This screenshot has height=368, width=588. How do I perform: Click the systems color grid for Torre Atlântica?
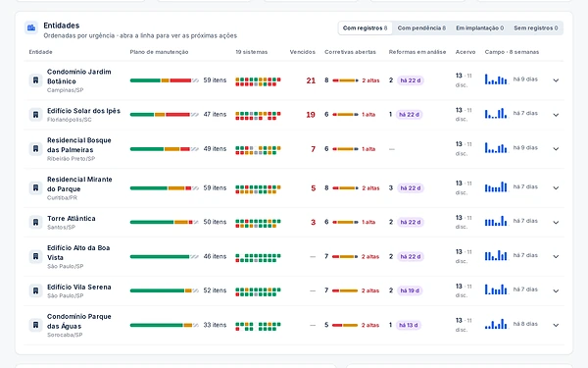(258, 224)
